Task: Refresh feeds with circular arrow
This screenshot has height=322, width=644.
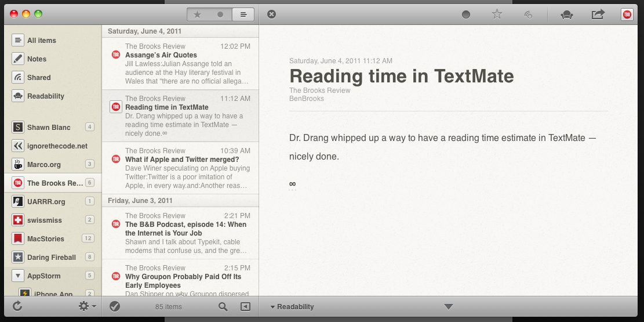Action: [17, 306]
